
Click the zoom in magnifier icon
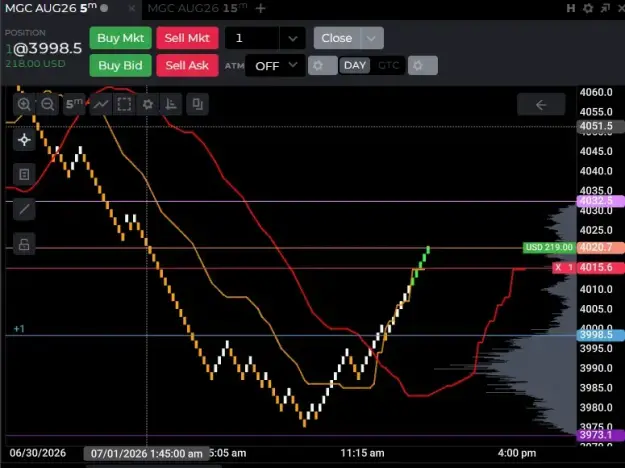24,104
